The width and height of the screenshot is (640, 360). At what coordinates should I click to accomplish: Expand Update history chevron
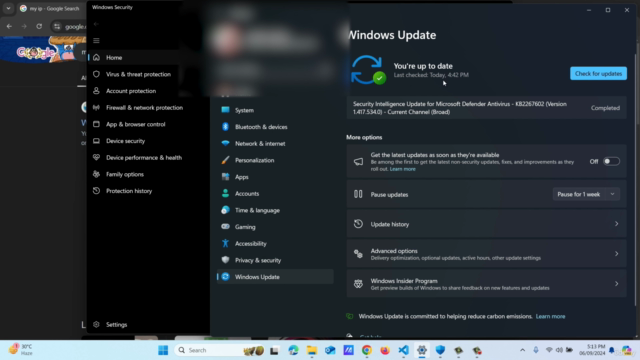pyautogui.click(x=616, y=224)
